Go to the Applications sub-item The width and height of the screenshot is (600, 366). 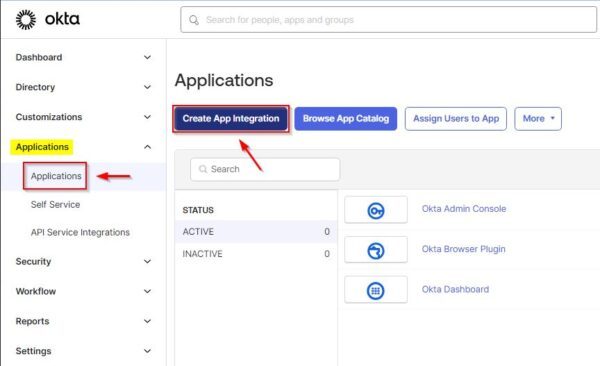[x=56, y=176]
